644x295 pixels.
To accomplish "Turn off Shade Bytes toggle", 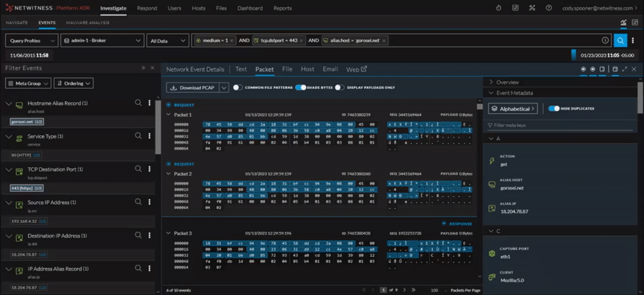I will [300, 88].
